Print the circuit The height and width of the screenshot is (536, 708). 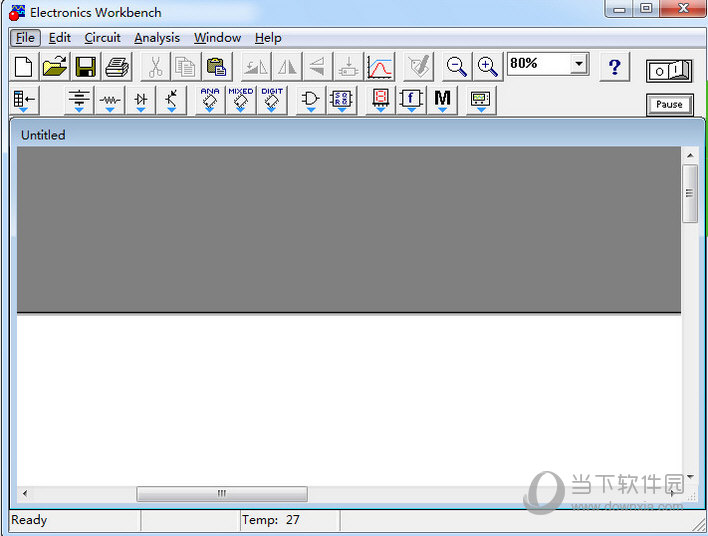tap(116, 67)
